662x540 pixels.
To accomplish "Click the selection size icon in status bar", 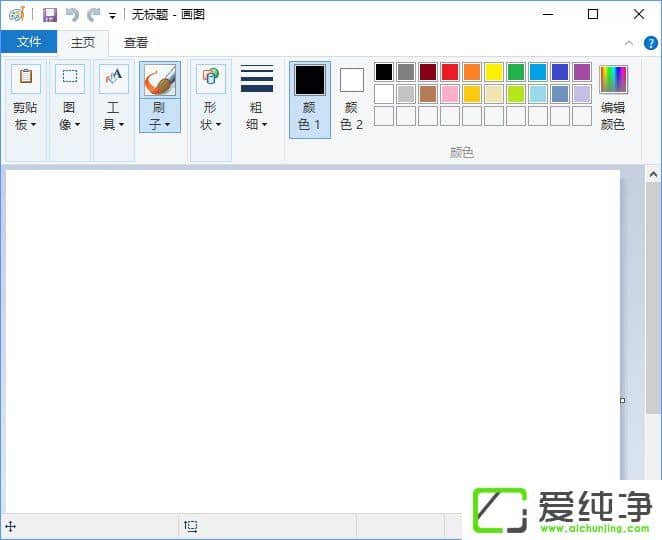I will coord(191,526).
